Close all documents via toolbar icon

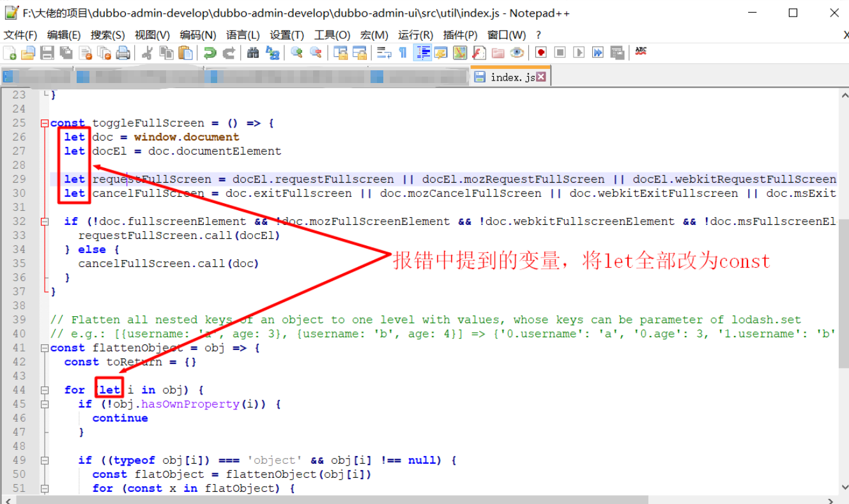point(104,52)
